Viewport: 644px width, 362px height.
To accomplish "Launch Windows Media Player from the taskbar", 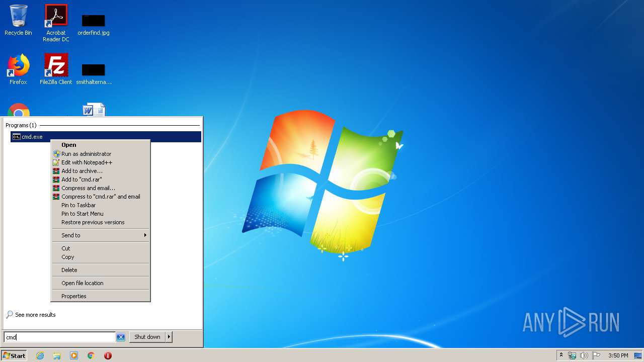I will [74, 355].
